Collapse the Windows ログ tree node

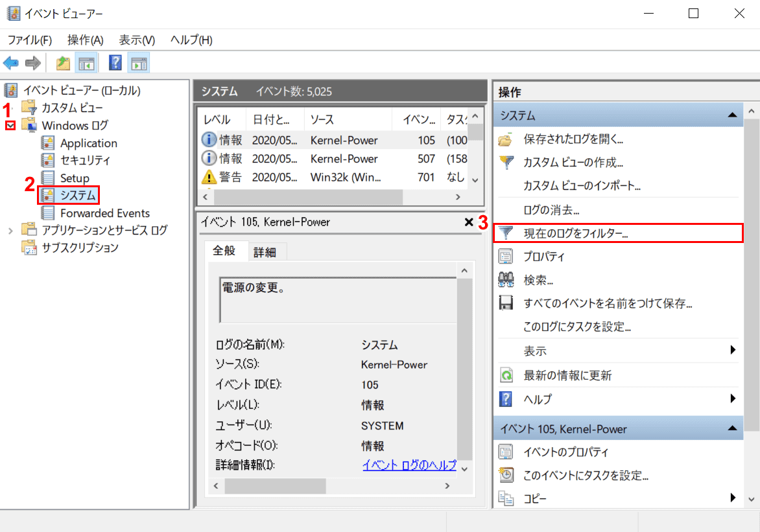10,126
